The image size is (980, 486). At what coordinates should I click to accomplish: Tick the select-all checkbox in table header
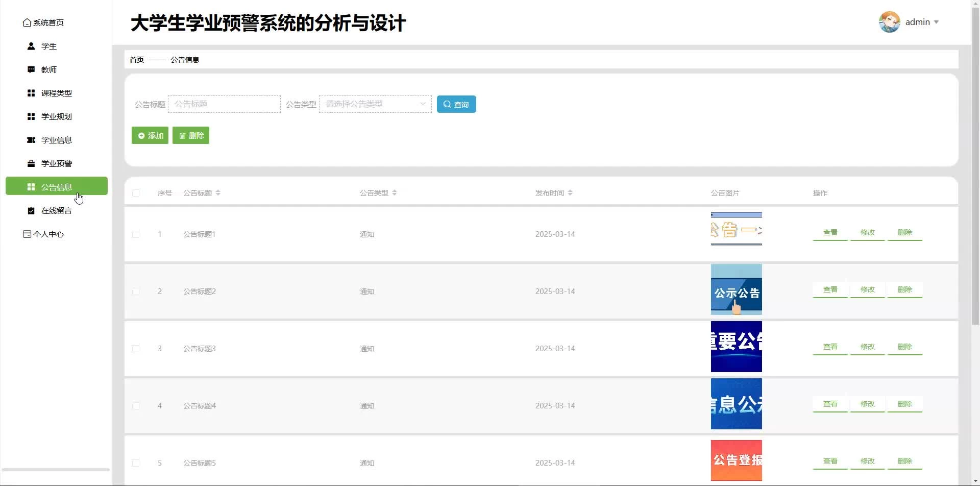tap(136, 193)
